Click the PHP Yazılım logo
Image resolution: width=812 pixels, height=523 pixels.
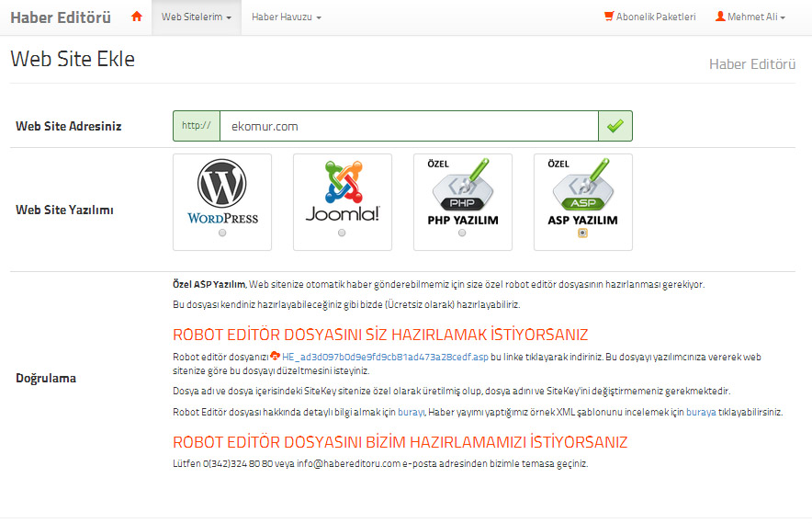coord(463,192)
